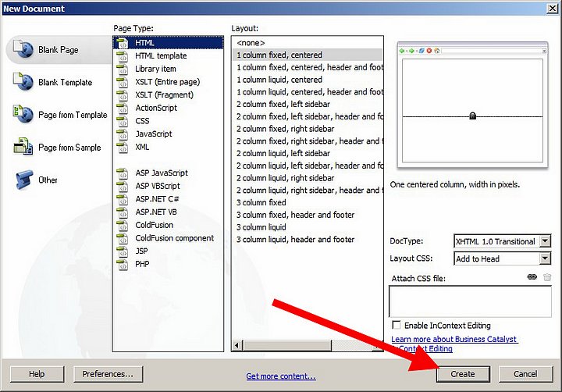
Task: Click inside the Attach CSS file box
Action: point(470,301)
